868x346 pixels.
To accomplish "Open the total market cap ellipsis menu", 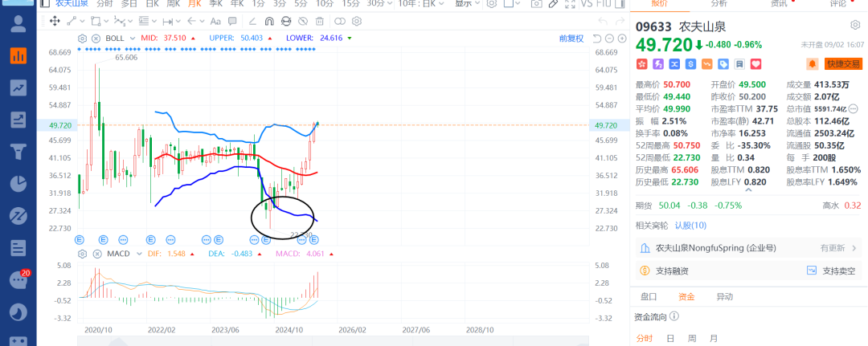I will pos(853,108).
